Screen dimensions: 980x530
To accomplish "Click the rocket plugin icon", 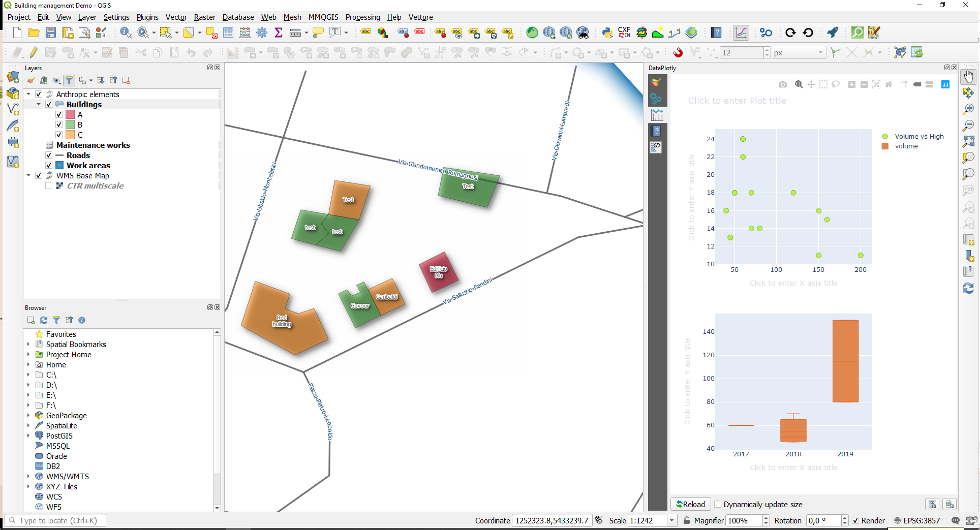I will click(x=832, y=33).
